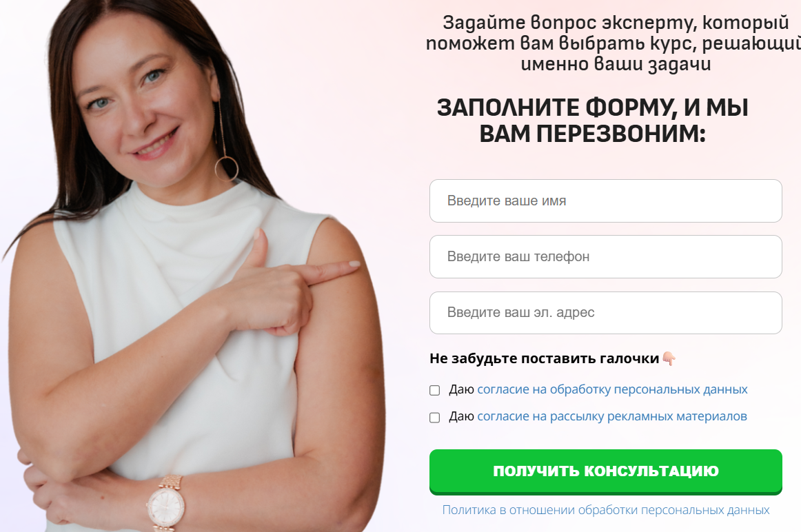Select the 'Введите ваш телефон' input
The width and height of the screenshot is (801, 532).
(605, 257)
